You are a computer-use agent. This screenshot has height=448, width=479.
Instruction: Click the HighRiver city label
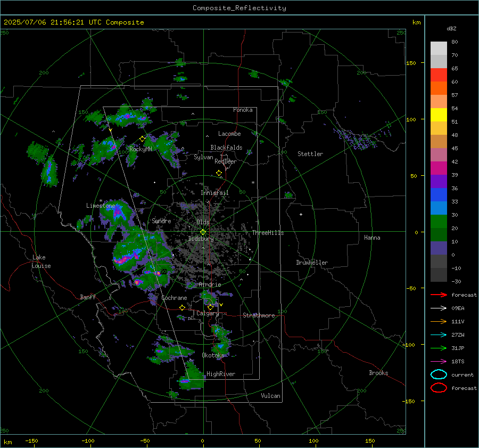coord(221,374)
